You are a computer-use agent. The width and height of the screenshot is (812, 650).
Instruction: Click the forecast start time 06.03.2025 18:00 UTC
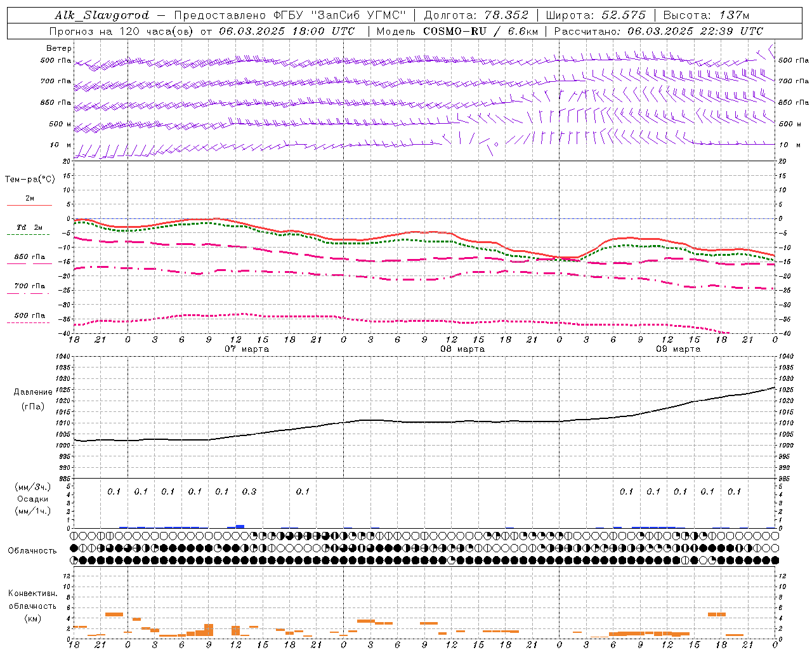pos(287,31)
